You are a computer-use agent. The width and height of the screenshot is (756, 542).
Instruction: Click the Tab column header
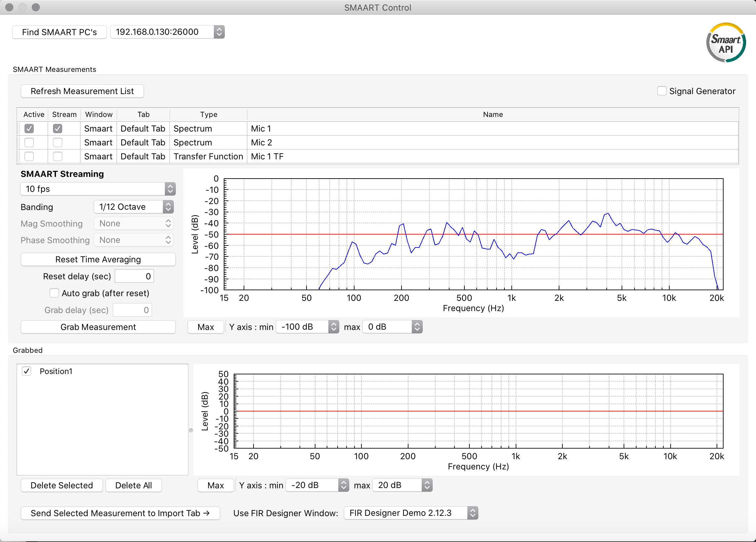pyautogui.click(x=143, y=114)
